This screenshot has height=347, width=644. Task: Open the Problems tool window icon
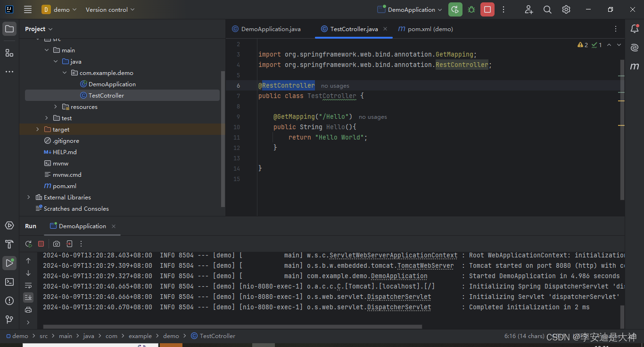click(x=9, y=301)
